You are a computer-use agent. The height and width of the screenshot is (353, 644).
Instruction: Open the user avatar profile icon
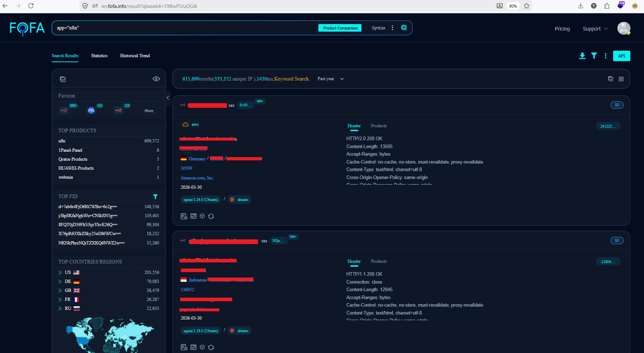(624, 28)
